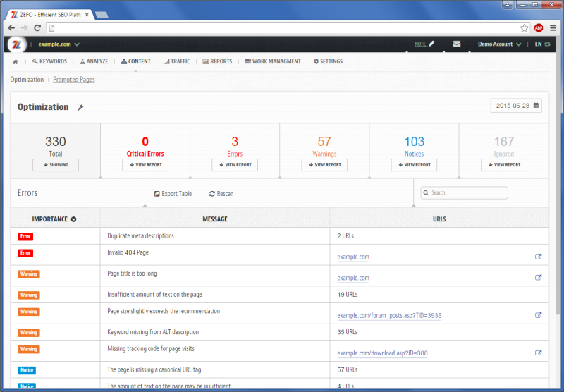The height and width of the screenshot is (392, 564).
Task: View report for 103 Notices
Action: (414, 165)
